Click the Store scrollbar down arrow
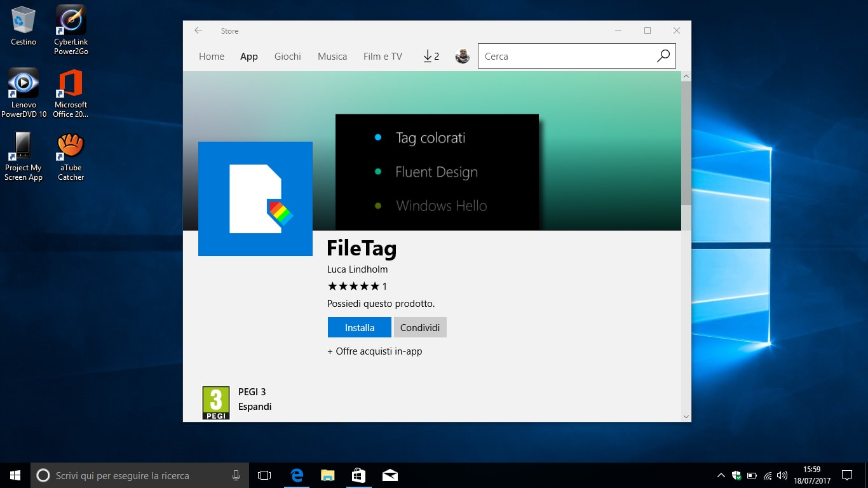 (x=686, y=417)
